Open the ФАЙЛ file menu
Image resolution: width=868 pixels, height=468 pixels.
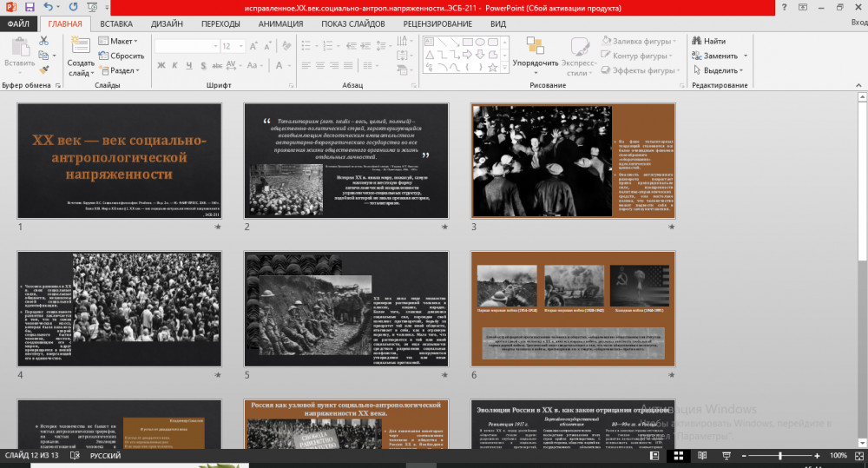[x=19, y=23]
